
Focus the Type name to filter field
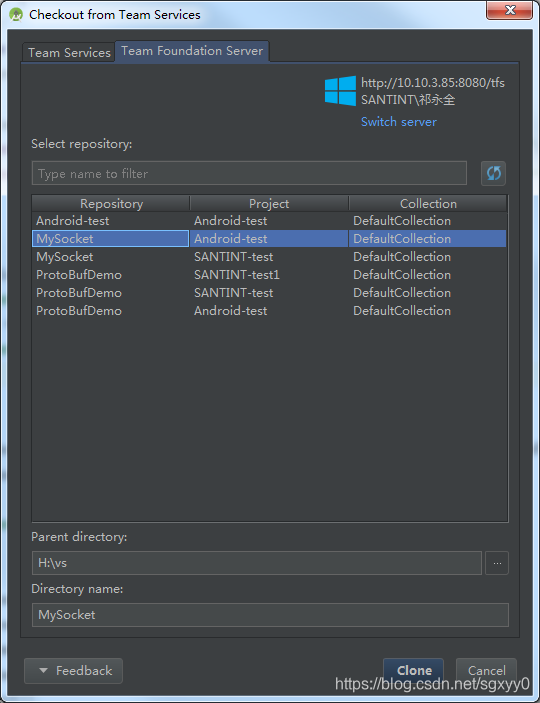coord(249,174)
